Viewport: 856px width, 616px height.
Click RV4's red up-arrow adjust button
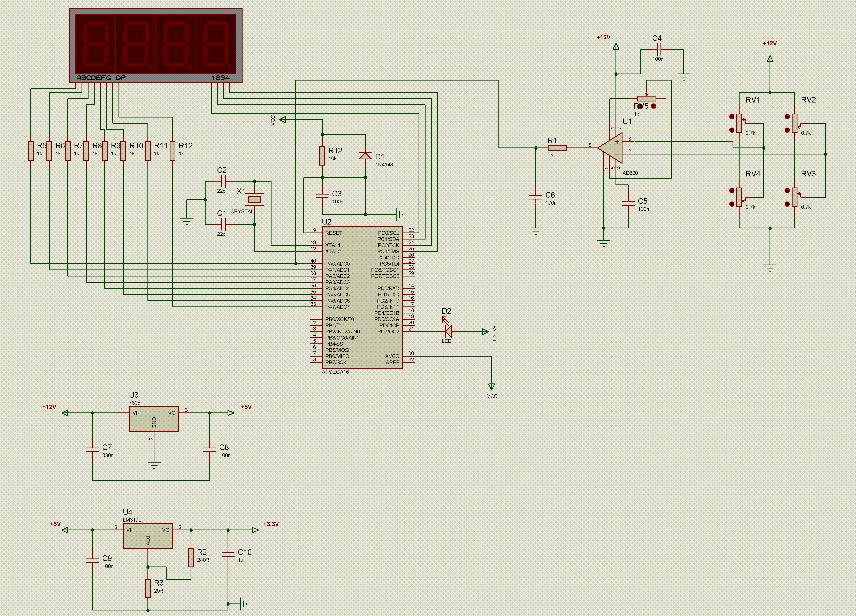pyautogui.click(x=732, y=191)
